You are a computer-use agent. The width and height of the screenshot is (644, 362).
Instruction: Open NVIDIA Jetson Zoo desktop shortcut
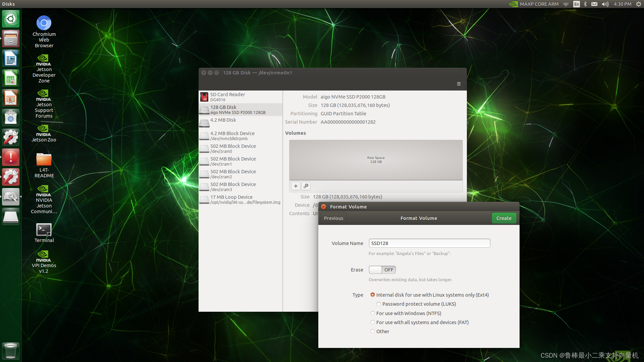(x=44, y=133)
